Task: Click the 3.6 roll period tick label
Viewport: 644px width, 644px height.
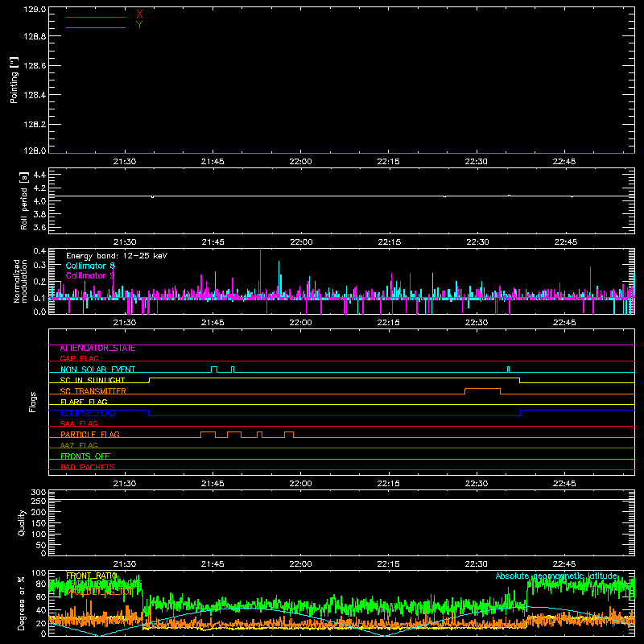Action: point(39,227)
